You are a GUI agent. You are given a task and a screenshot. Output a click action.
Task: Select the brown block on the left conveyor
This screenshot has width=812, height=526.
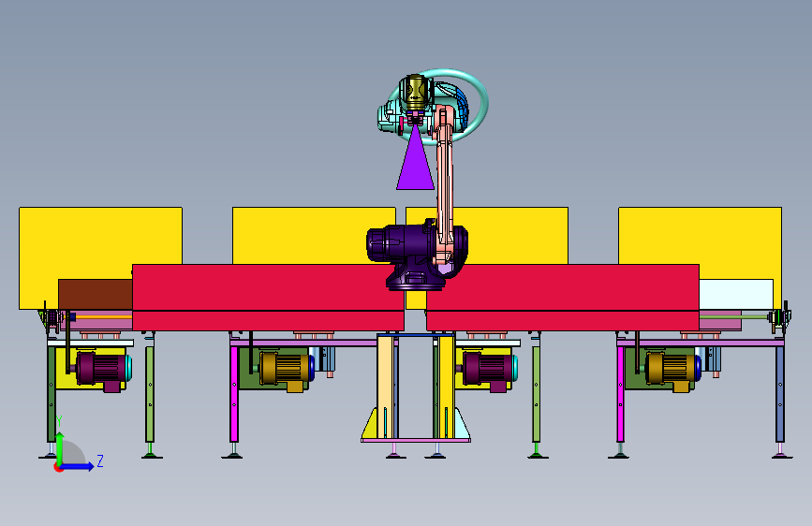pyautogui.click(x=96, y=294)
